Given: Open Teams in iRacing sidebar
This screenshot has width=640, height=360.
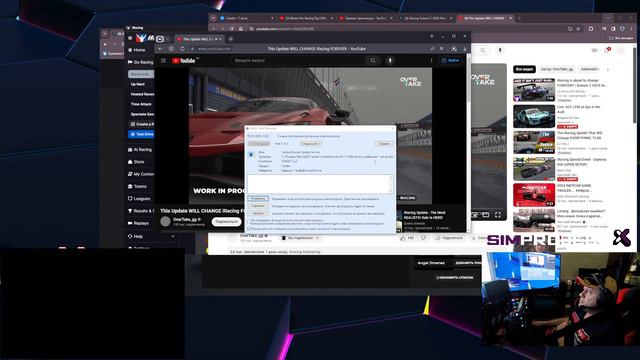Looking at the screenshot, I should point(137,187).
